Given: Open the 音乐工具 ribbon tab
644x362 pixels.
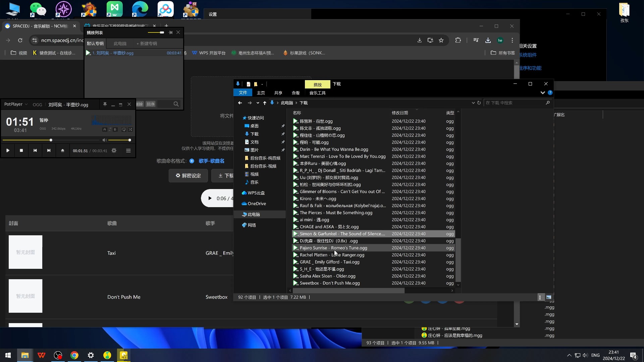Looking at the screenshot, I should [x=317, y=93].
